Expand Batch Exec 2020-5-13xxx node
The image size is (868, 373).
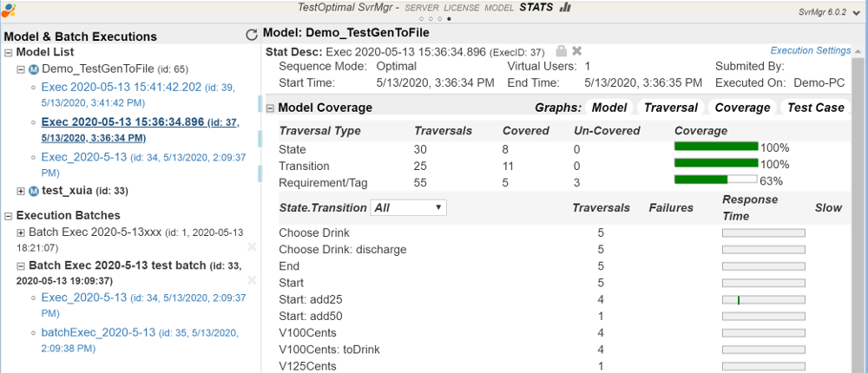tap(21, 233)
